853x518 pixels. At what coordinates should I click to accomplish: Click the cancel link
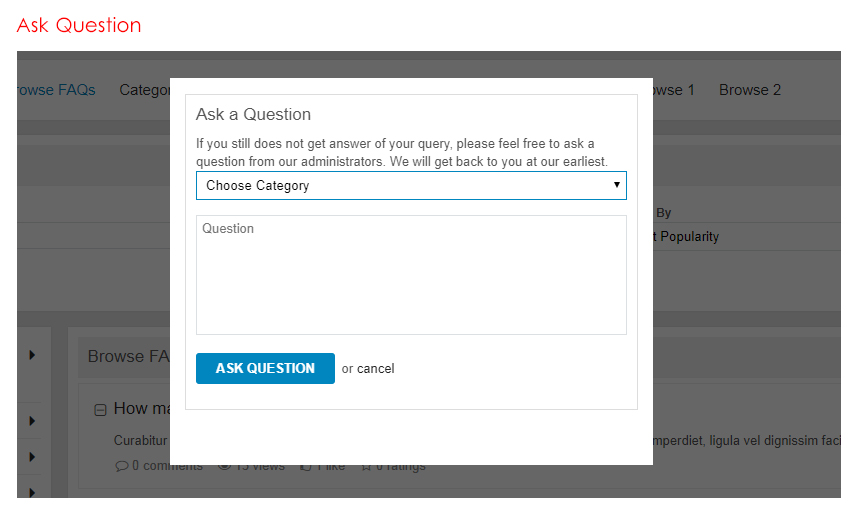tap(376, 369)
